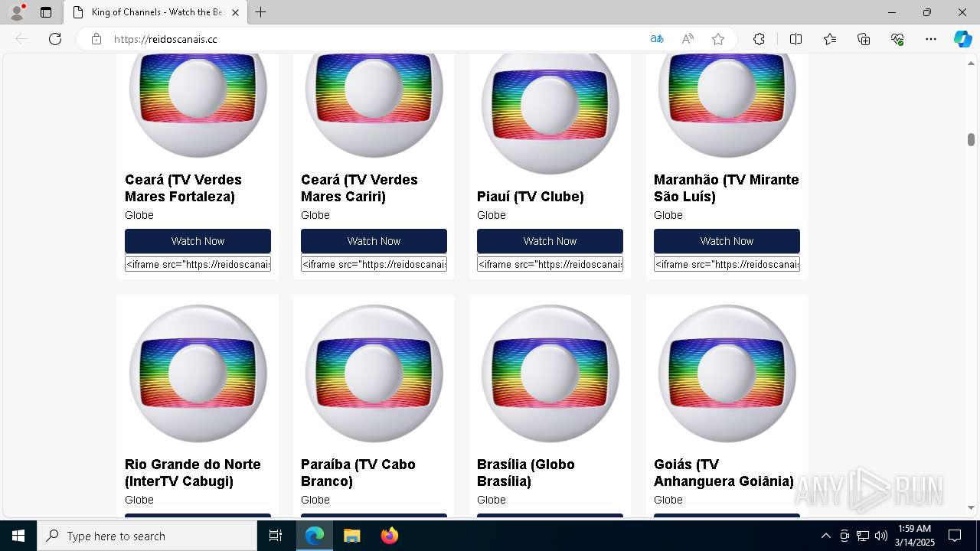Open the tab actions menu icon
This screenshot has width=980, height=551.
tap(46, 12)
